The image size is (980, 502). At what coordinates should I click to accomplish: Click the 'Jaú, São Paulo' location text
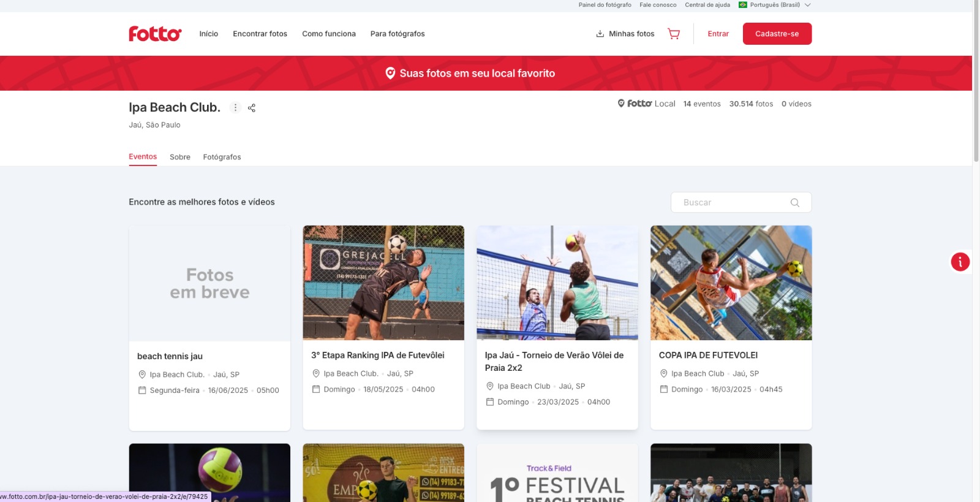click(x=154, y=124)
